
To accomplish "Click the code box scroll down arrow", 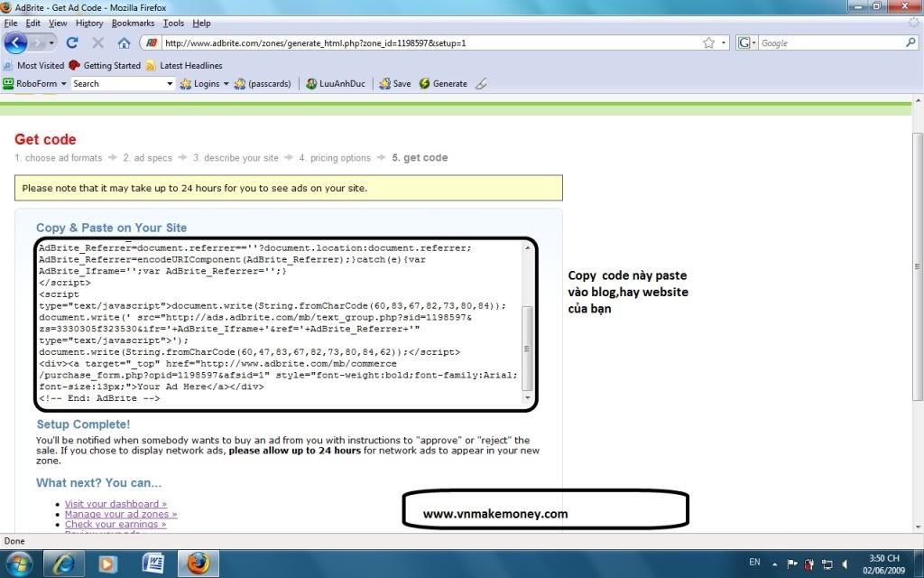I will point(527,398).
